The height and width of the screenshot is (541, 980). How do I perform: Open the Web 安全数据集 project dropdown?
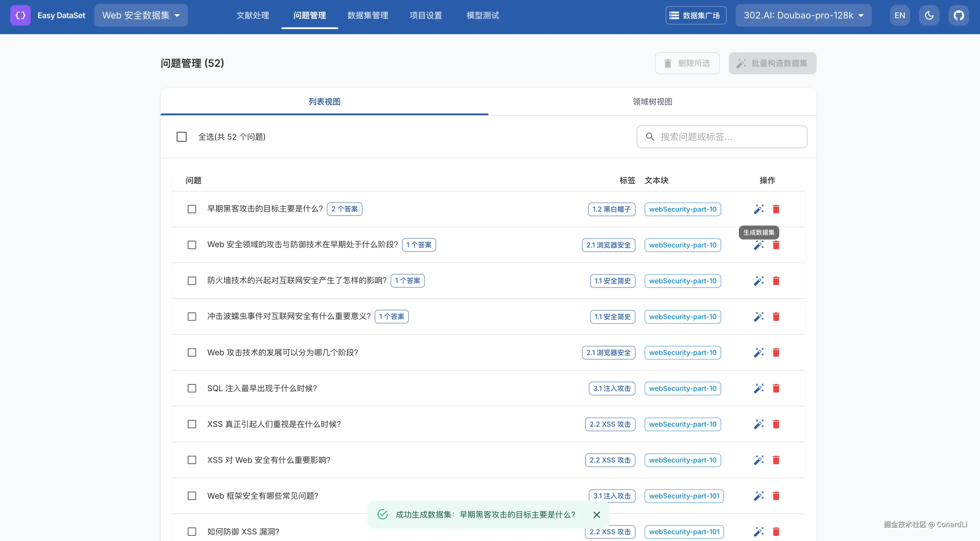[x=141, y=15]
